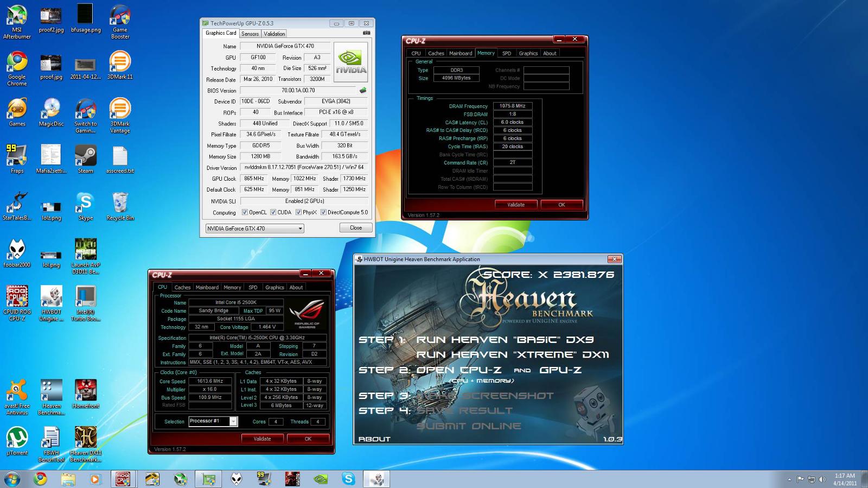This screenshot has width=868, height=488.
Task: Select the Graphics tab in upper CPU-Z
Action: (x=528, y=53)
